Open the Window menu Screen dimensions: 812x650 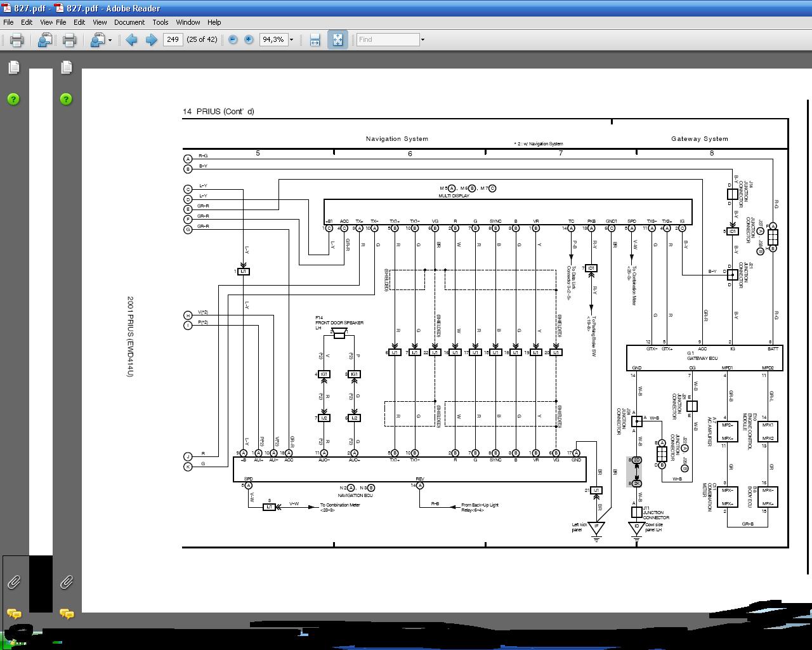pyautogui.click(x=188, y=22)
